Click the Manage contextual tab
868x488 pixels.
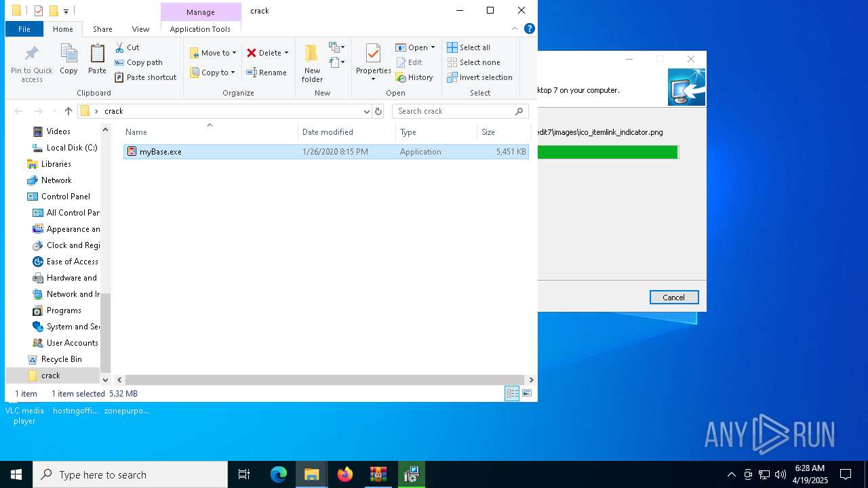(x=201, y=12)
